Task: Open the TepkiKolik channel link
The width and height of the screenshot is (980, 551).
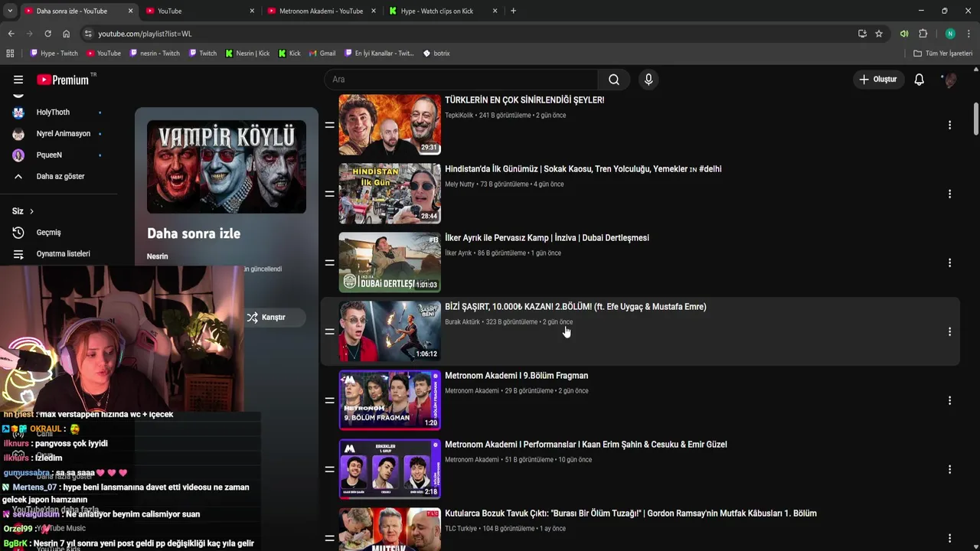Action: tap(459, 116)
